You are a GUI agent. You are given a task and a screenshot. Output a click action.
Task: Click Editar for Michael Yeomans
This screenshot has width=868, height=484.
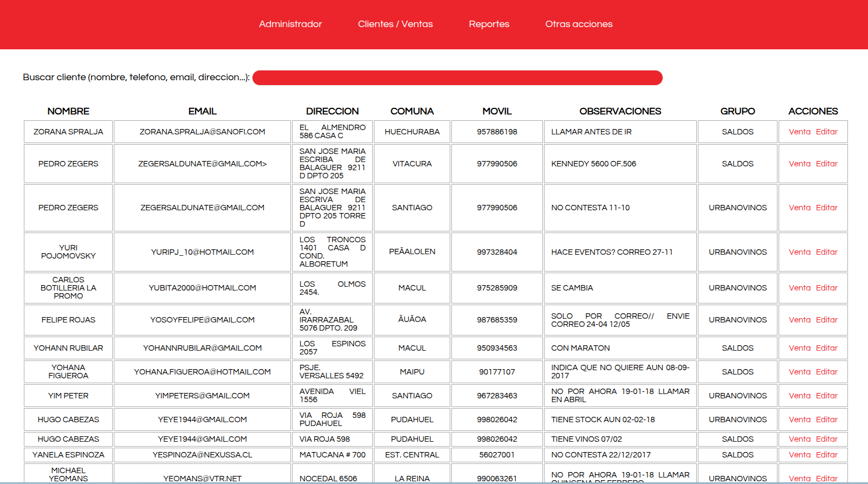pyautogui.click(x=826, y=479)
